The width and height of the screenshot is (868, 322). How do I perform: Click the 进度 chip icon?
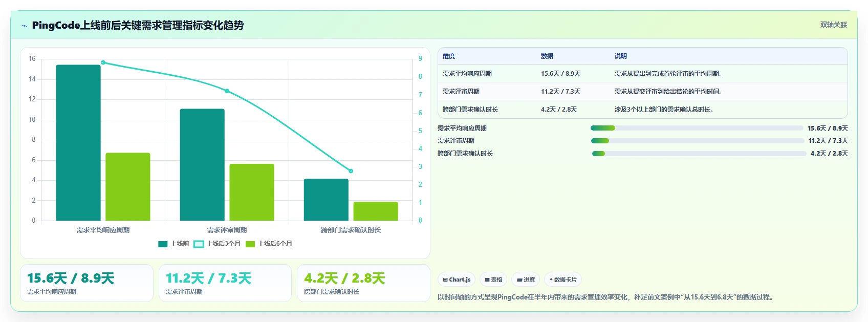(x=519, y=280)
